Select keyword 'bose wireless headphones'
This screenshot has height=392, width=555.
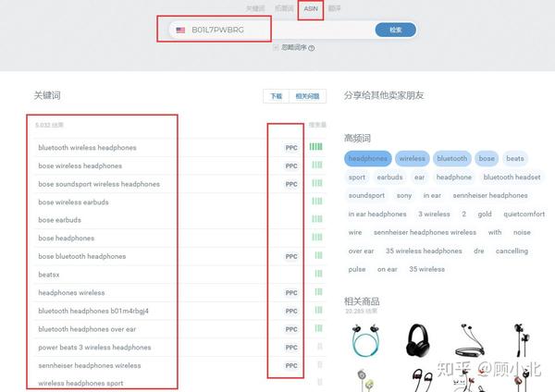(x=80, y=165)
